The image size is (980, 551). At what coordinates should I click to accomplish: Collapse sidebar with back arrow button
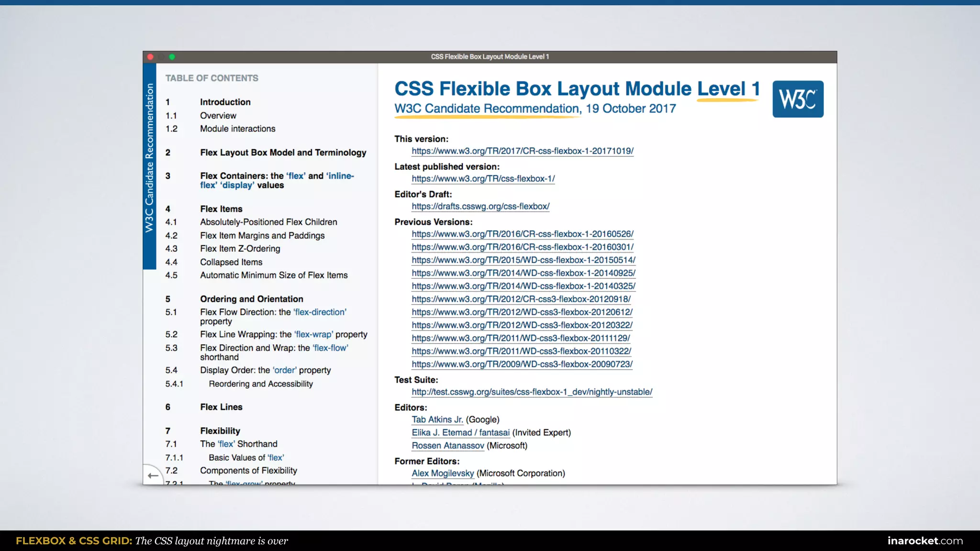point(153,475)
